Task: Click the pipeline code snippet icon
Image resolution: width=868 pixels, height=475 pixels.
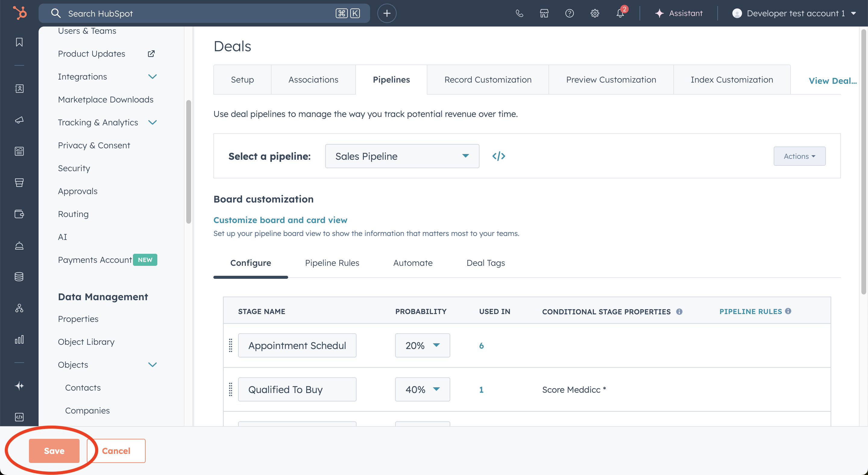Action: pyautogui.click(x=499, y=156)
